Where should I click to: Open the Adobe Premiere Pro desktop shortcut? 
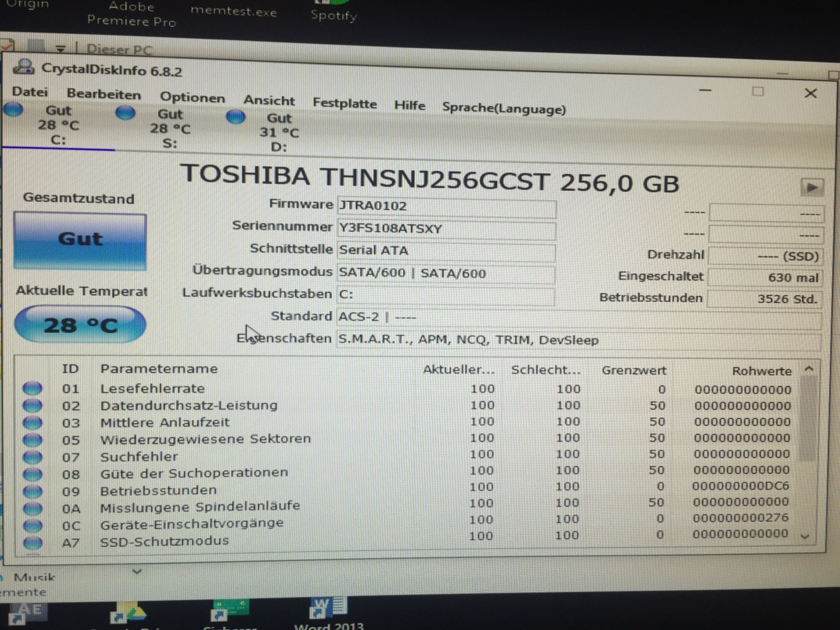(131, 14)
